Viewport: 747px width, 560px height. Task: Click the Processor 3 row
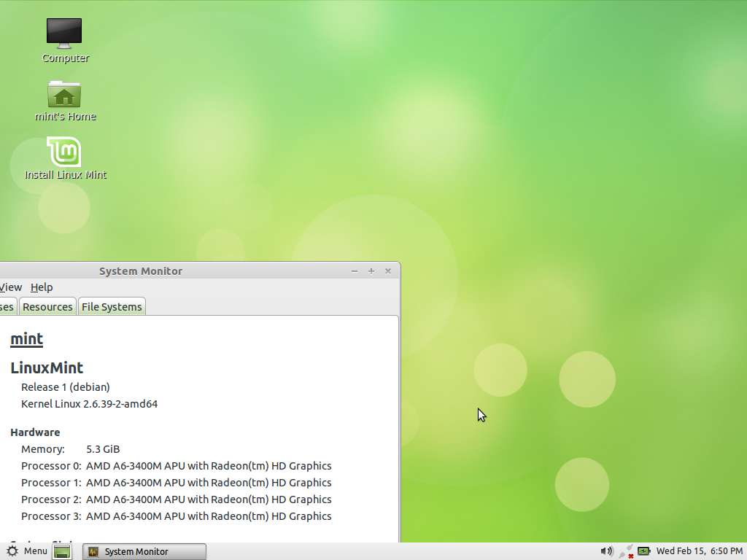[x=177, y=516]
